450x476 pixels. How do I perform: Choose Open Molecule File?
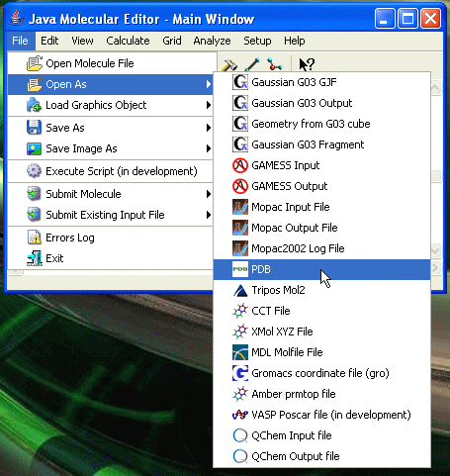(111, 63)
